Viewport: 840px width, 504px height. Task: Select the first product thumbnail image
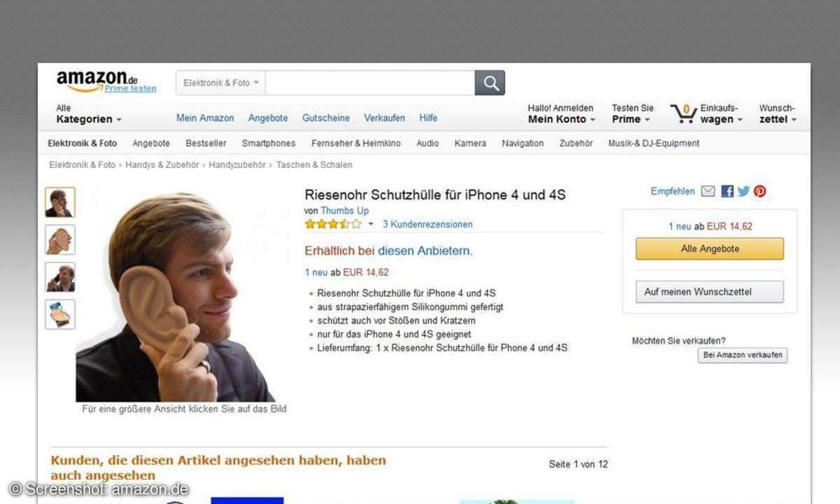pos(60,203)
